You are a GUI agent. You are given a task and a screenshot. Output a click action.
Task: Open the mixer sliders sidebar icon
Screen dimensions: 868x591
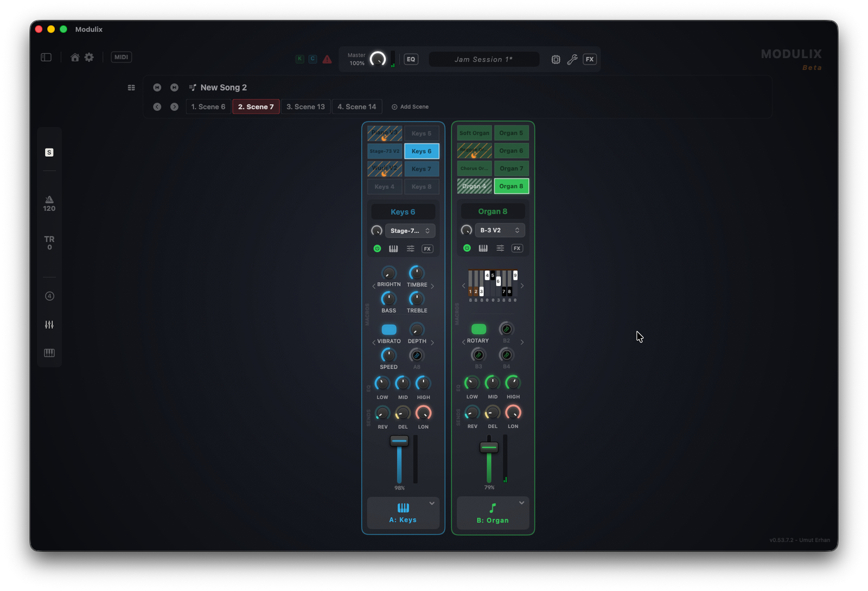(49, 325)
